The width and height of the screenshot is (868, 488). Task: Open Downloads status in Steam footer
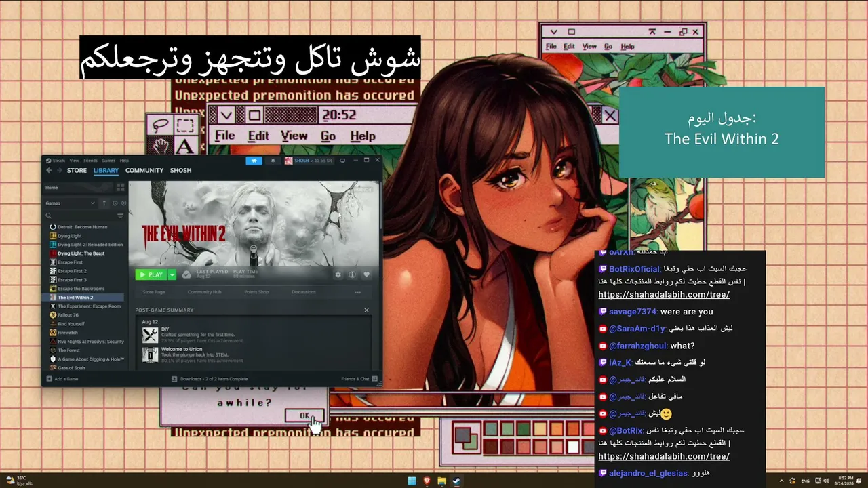point(210,379)
